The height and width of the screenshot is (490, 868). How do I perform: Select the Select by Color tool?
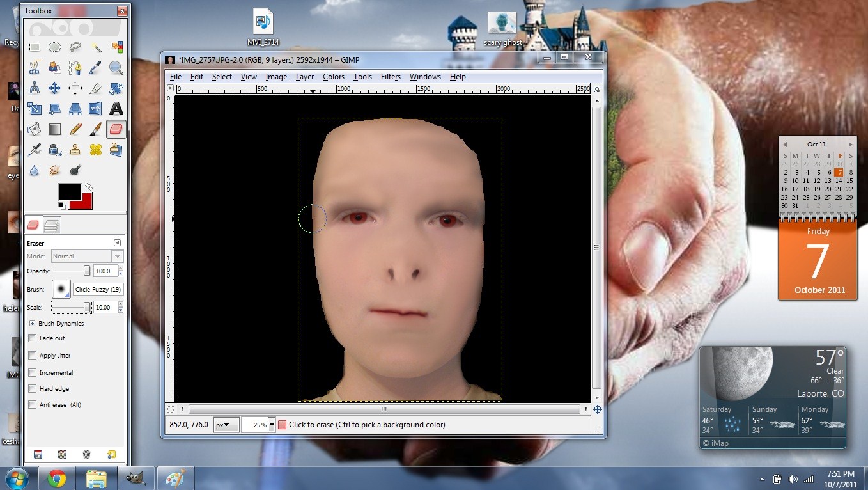click(116, 47)
